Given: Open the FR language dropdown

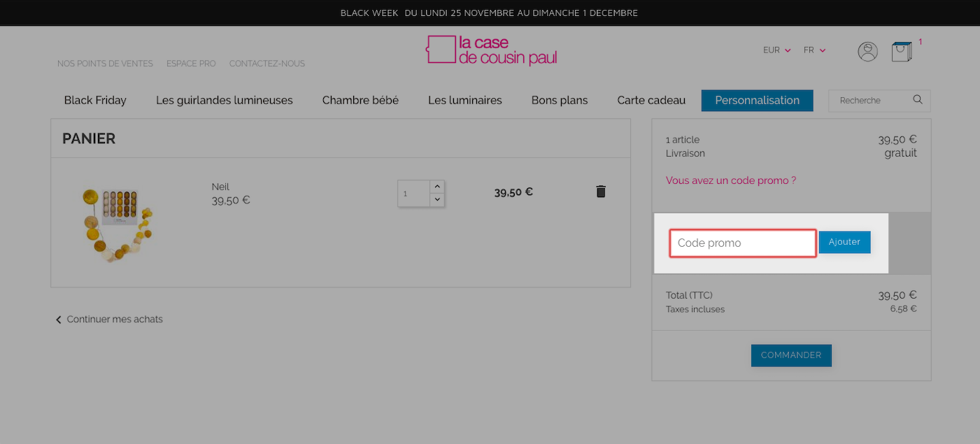Looking at the screenshot, I should coord(815,50).
